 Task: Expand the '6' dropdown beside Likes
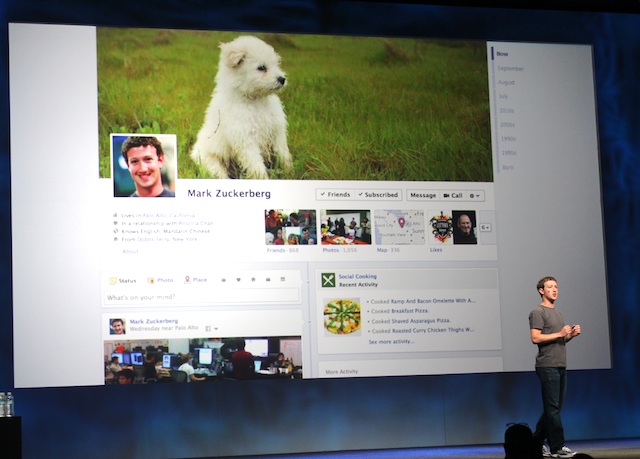pyautogui.click(x=485, y=228)
